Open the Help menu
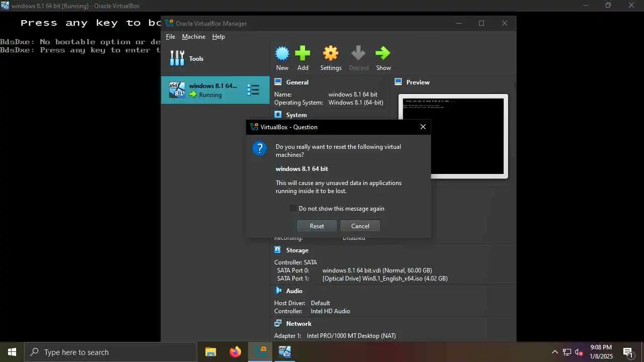The width and height of the screenshot is (644, 362). point(218,37)
